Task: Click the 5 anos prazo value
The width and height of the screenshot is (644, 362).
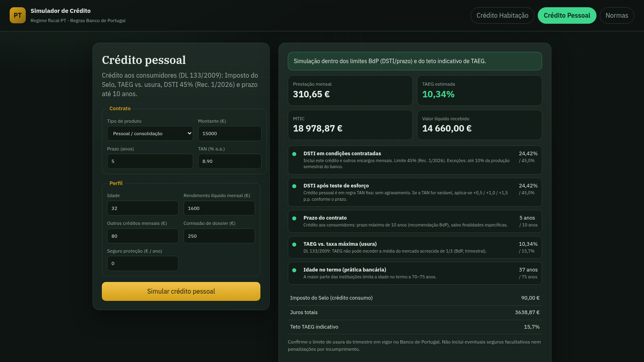Action: coord(527,218)
